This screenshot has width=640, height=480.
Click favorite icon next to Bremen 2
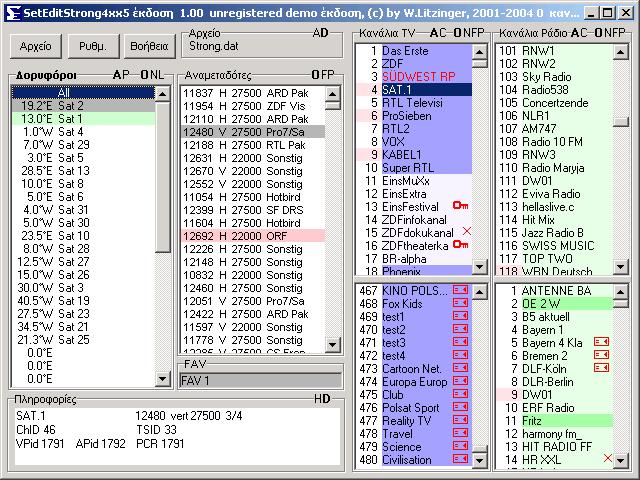point(601,355)
